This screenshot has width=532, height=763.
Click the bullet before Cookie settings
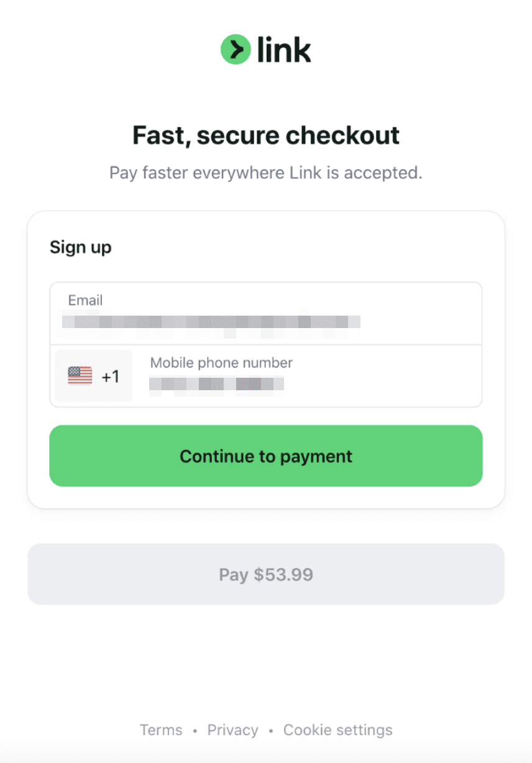tap(271, 731)
